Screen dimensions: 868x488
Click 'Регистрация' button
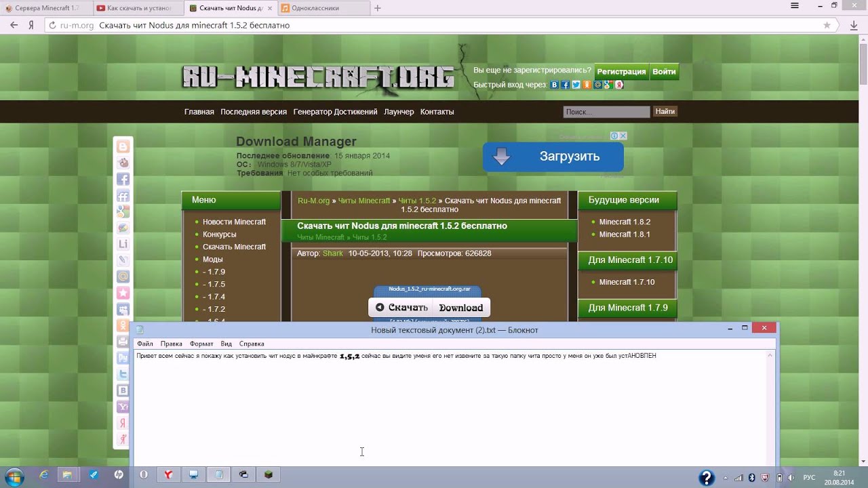click(x=621, y=72)
